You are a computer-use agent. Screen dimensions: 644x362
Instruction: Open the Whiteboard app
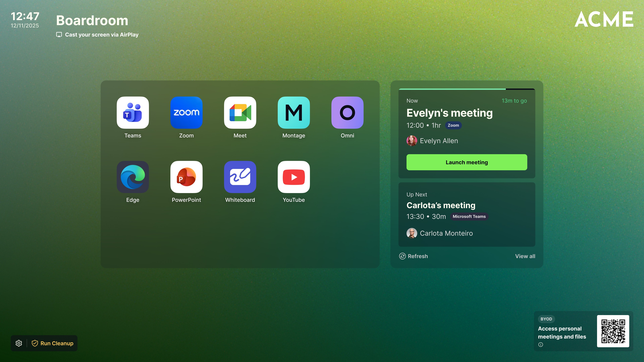tap(240, 177)
